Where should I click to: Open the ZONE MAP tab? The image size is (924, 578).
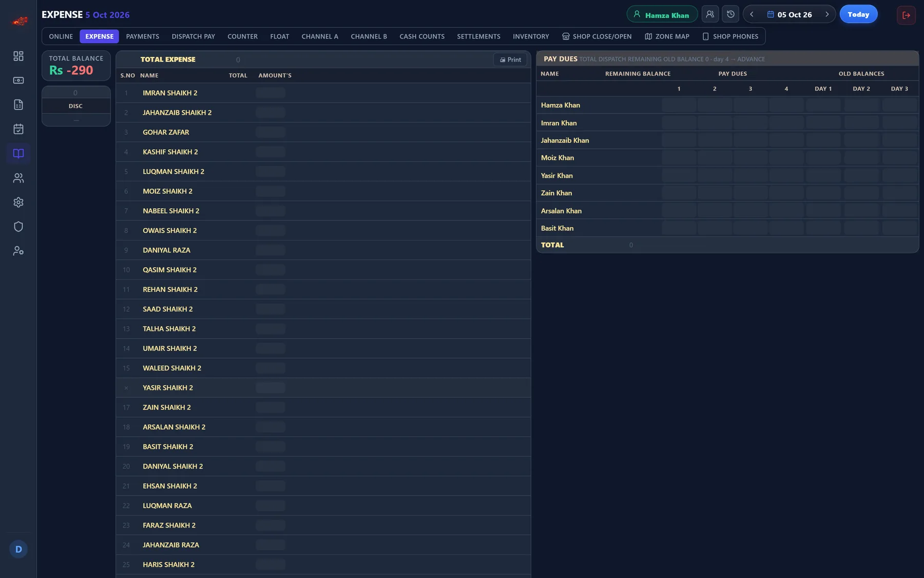pyautogui.click(x=667, y=36)
